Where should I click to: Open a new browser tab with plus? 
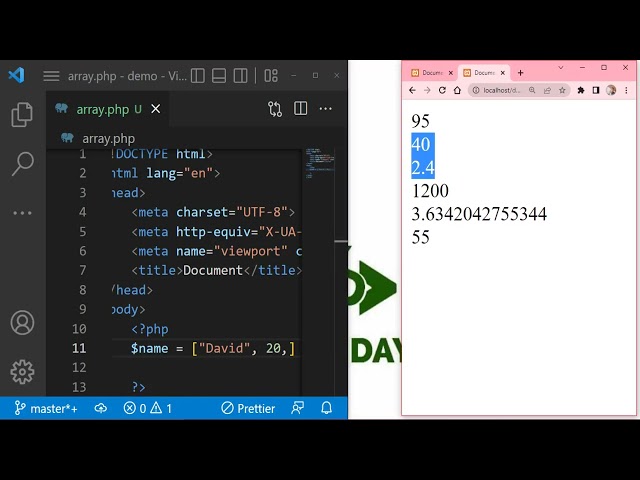coord(520,73)
